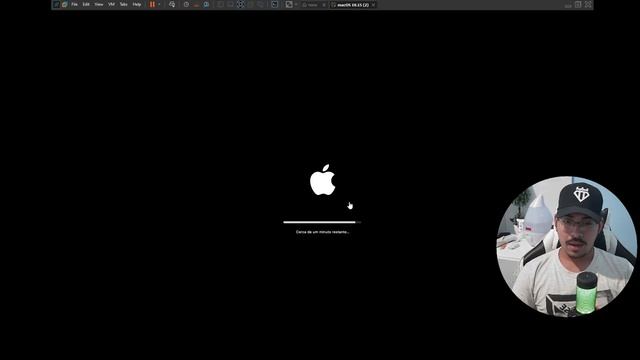Expand the stretch guest options dropdown arrow
The width and height of the screenshot is (640, 360).
click(x=296, y=4)
